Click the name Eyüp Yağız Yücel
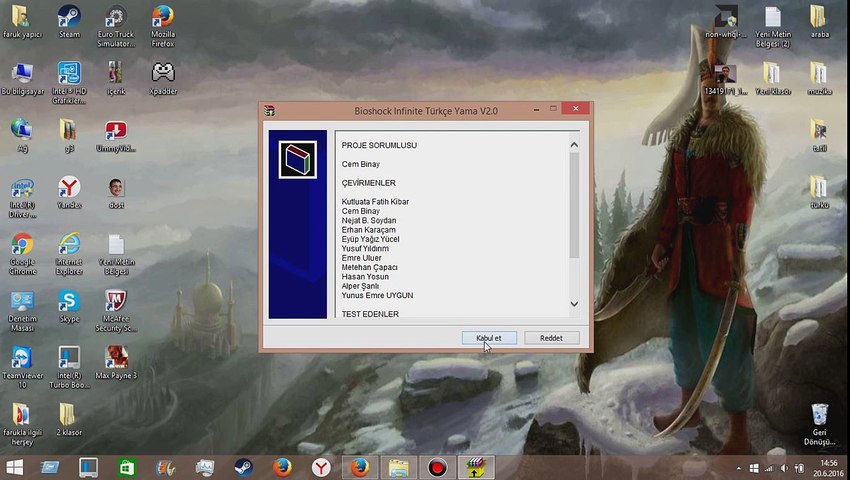Viewport: 850px width, 480px height. [370, 239]
